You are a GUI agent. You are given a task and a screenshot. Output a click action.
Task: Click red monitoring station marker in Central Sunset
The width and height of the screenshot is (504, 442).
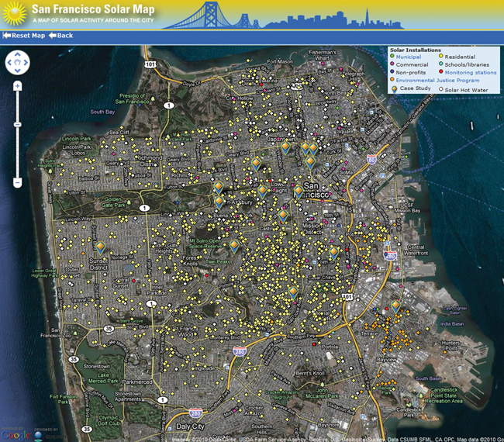[x=133, y=281]
